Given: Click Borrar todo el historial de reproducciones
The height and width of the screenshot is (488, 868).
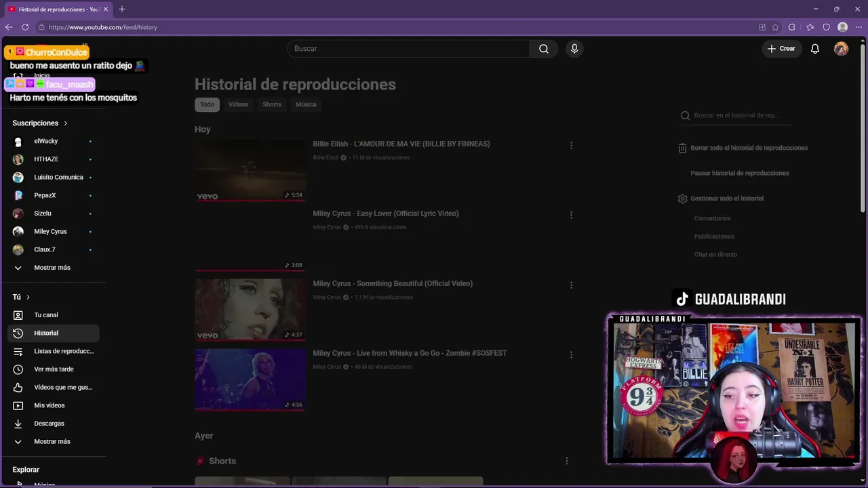Looking at the screenshot, I should [749, 148].
